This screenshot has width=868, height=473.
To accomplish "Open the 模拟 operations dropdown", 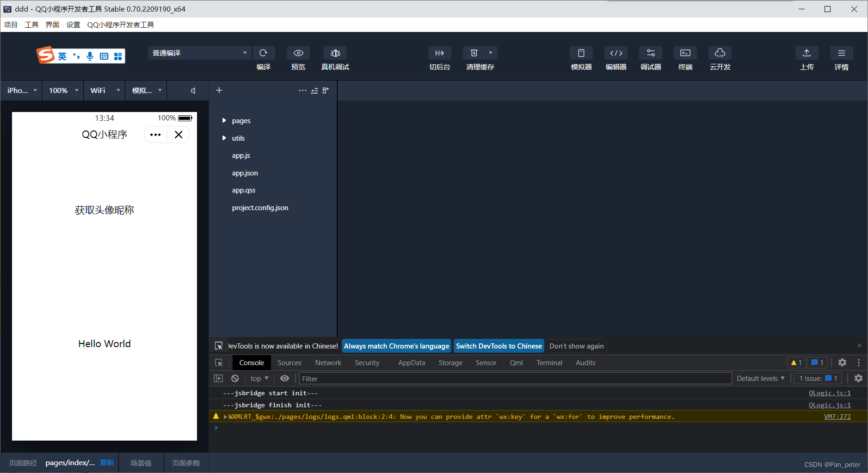I will pos(146,90).
